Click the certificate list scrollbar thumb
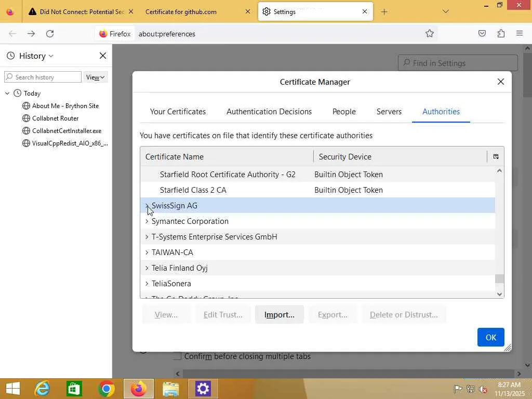Viewport: 532px width, 399px height. (x=499, y=278)
